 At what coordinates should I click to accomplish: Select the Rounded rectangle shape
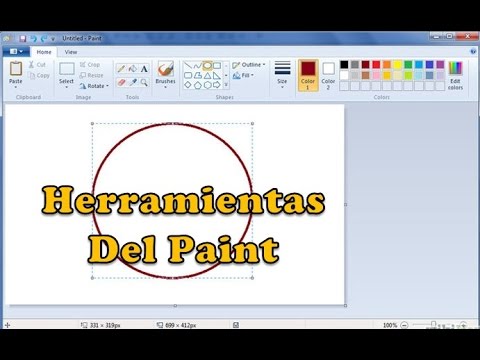pyautogui.click(x=188, y=75)
